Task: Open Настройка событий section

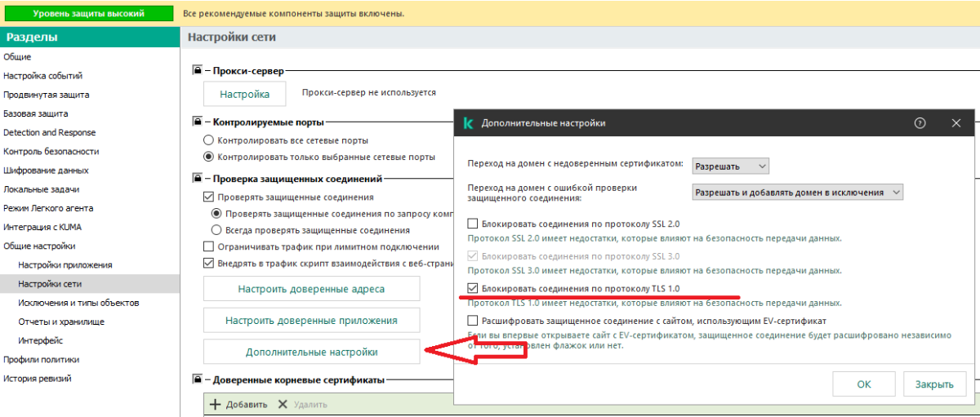Action: click(x=43, y=76)
